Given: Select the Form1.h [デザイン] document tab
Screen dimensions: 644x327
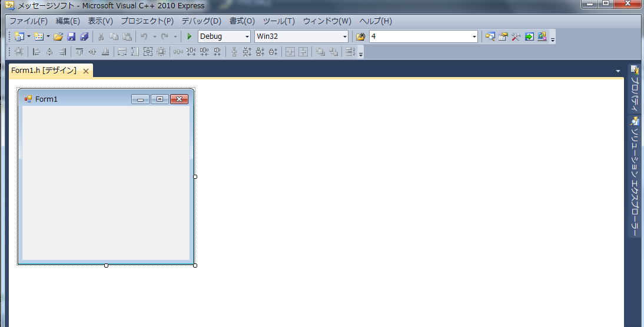Looking at the screenshot, I should [x=44, y=71].
